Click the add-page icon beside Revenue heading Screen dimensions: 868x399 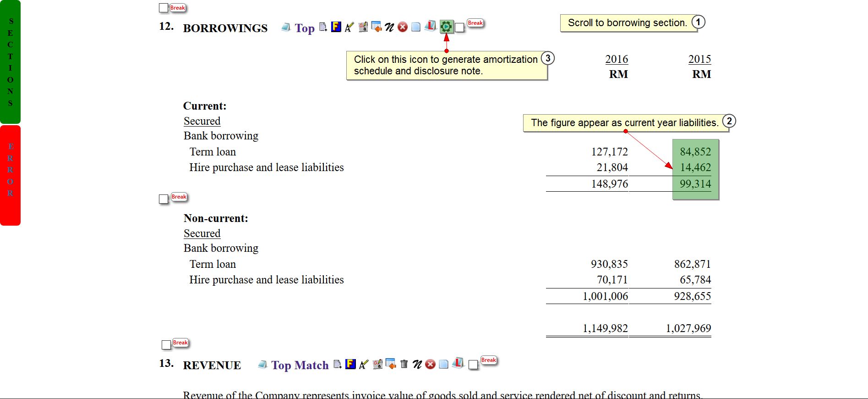pyautogui.click(x=338, y=365)
